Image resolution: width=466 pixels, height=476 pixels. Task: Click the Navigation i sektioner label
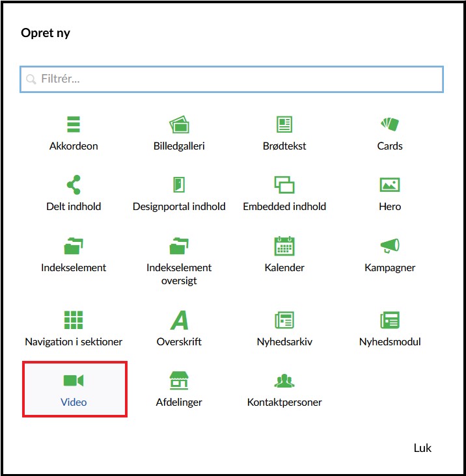(x=74, y=342)
